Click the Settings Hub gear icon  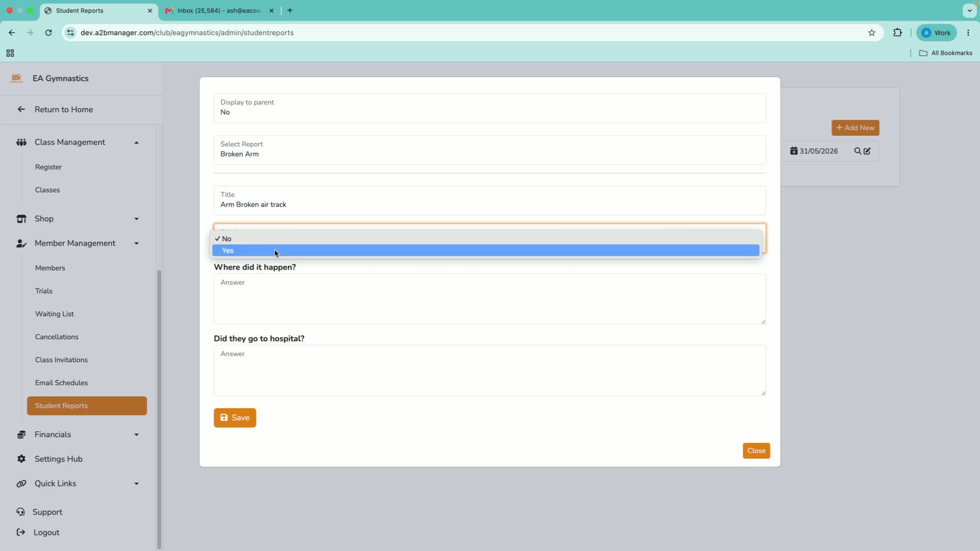point(21,459)
